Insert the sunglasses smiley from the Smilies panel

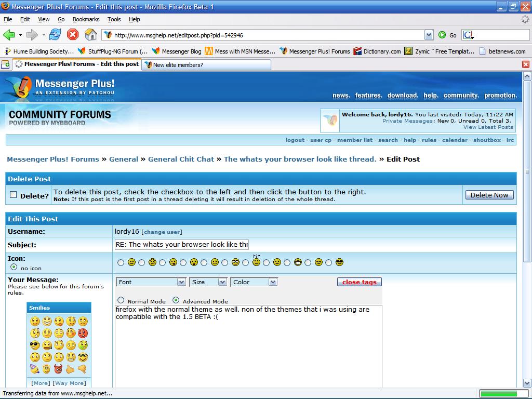point(35,345)
